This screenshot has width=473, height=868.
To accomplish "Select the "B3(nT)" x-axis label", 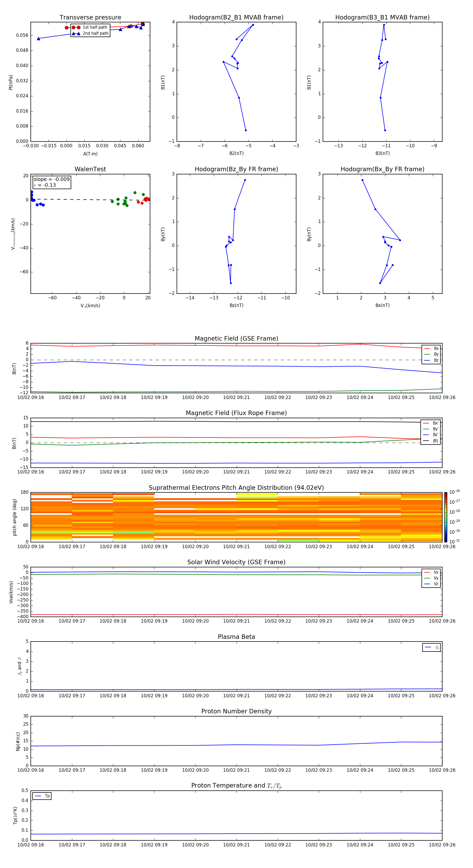I will [x=382, y=153].
